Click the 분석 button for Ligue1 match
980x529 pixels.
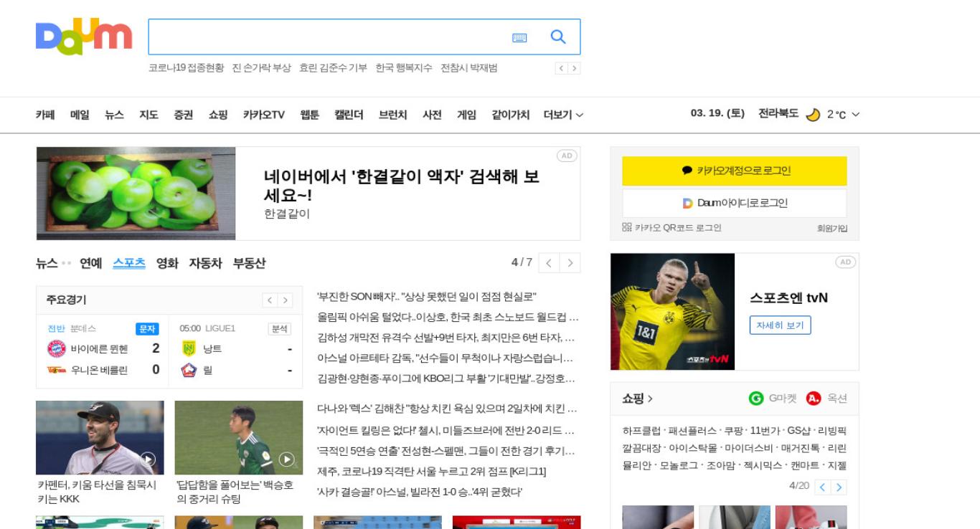click(x=279, y=328)
